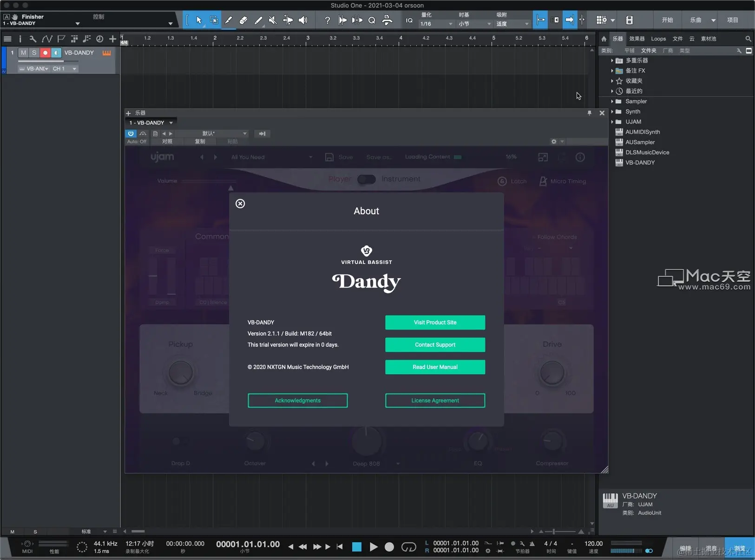Mute the VB-DANDY track
The image size is (755, 560).
pyautogui.click(x=23, y=53)
